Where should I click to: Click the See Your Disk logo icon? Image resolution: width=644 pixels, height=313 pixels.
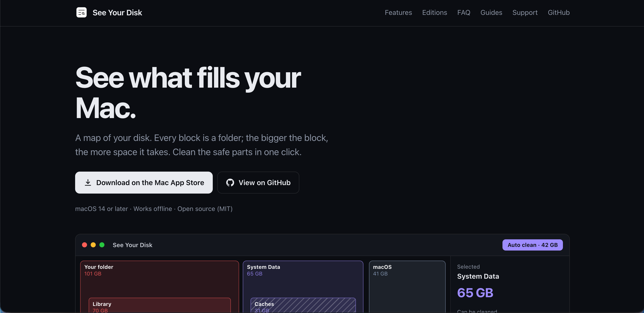click(x=81, y=13)
